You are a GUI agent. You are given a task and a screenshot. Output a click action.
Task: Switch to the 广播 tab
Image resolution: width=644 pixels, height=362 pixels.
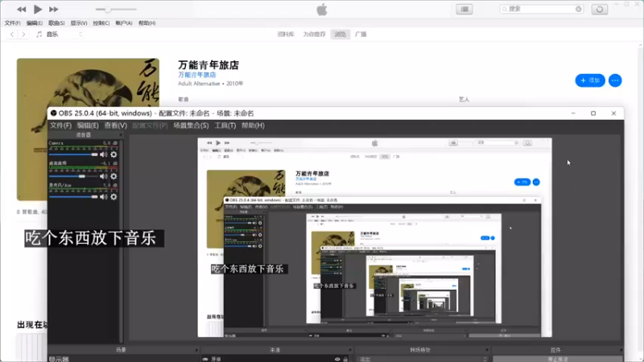tap(361, 35)
